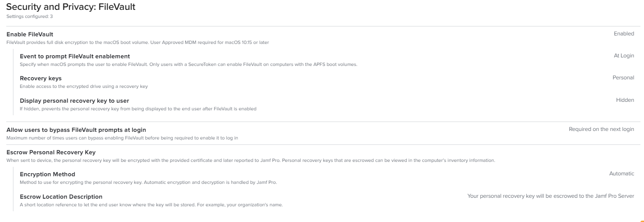644x222 pixels.
Task: Click the 'Automatic' encryption value
Action: coord(622,174)
